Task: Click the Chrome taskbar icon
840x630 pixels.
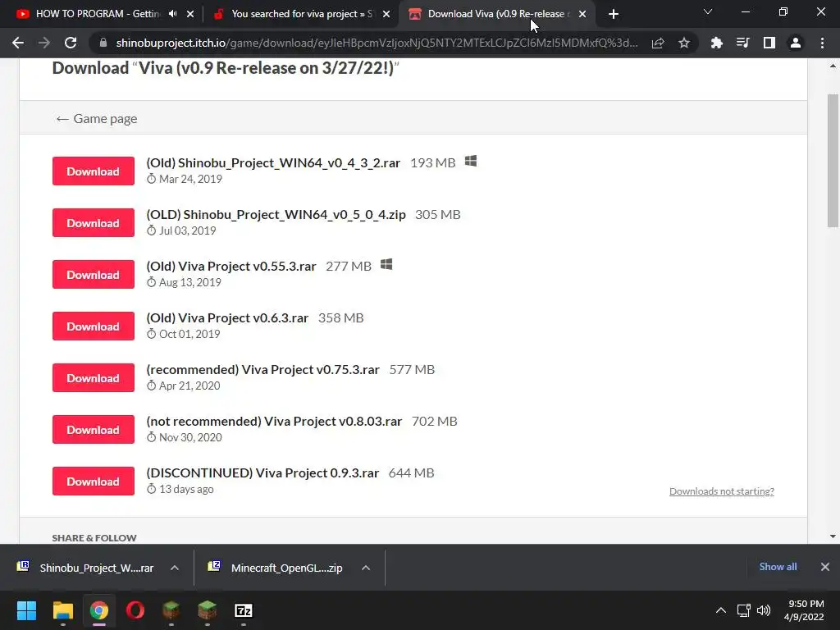Action: [x=99, y=610]
